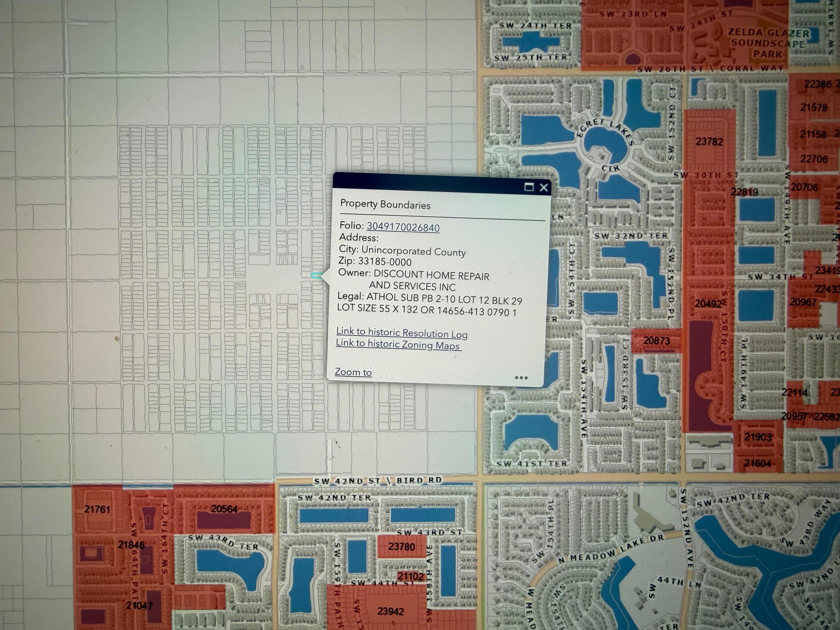
Task: Click zoning parcel labeled 23782
Action: pyautogui.click(x=709, y=142)
